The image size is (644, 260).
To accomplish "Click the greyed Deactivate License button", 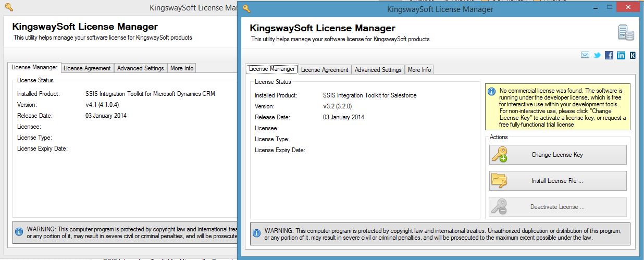I will (558, 207).
